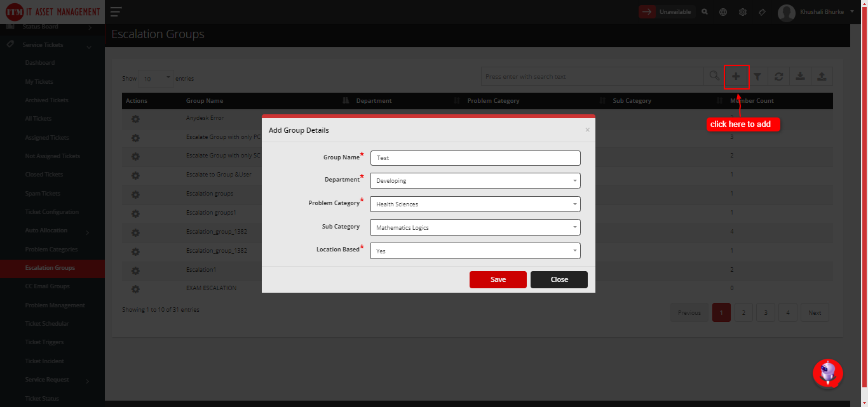Open the global settings gear icon
Viewport: 868px width, 407px height.
click(x=742, y=11)
